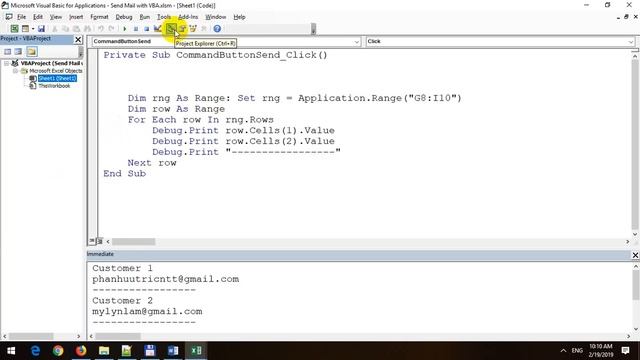This screenshot has height=360, width=640.
Task: Open the Object Browser toolbar icon
Action: point(193,29)
